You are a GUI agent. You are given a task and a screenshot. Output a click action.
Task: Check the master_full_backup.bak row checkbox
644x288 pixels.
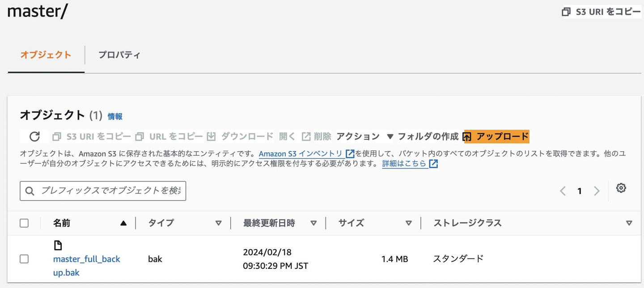point(24,259)
